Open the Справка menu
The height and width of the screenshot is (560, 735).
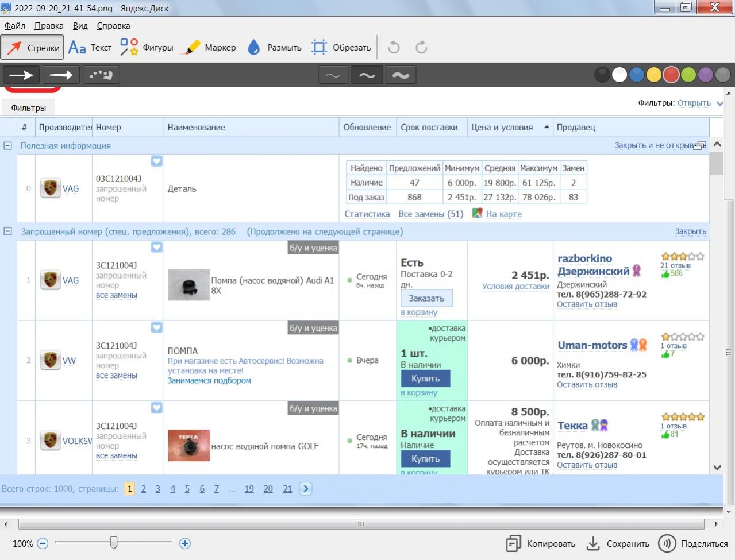[x=113, y=26]
